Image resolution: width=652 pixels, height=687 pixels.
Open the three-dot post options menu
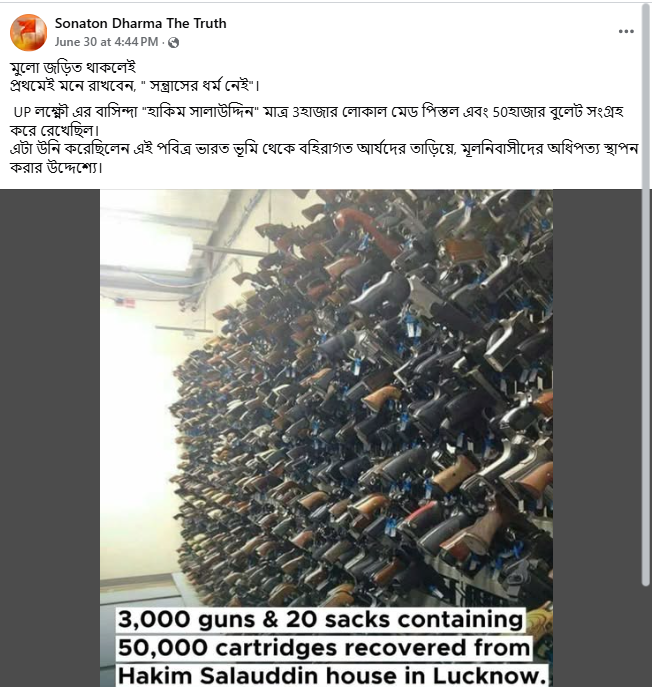(626, 31)
